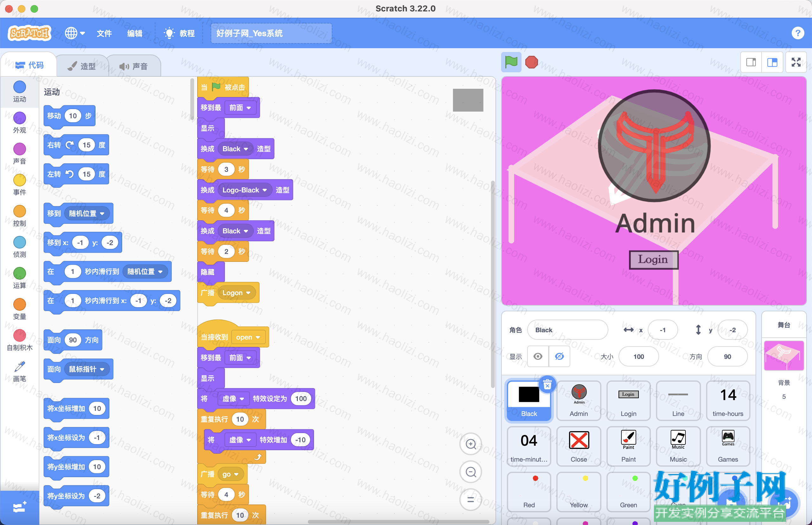Open 随机位置 dropdown in 移到 block
Screen dimensions: 812x525
(x=87, y=213)
